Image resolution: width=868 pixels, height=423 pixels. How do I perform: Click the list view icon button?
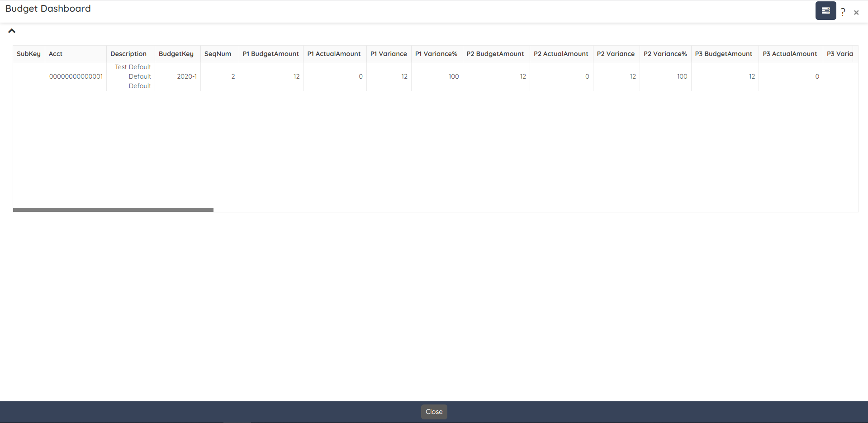pyautogui.click(x=825, y=11)
